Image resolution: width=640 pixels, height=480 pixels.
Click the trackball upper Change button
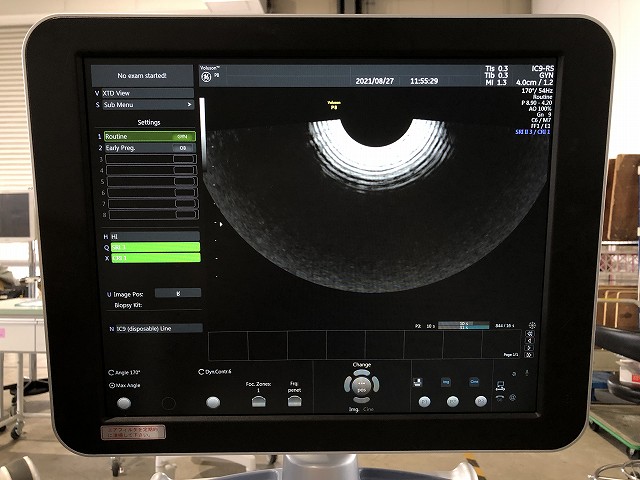click(361, 373)
